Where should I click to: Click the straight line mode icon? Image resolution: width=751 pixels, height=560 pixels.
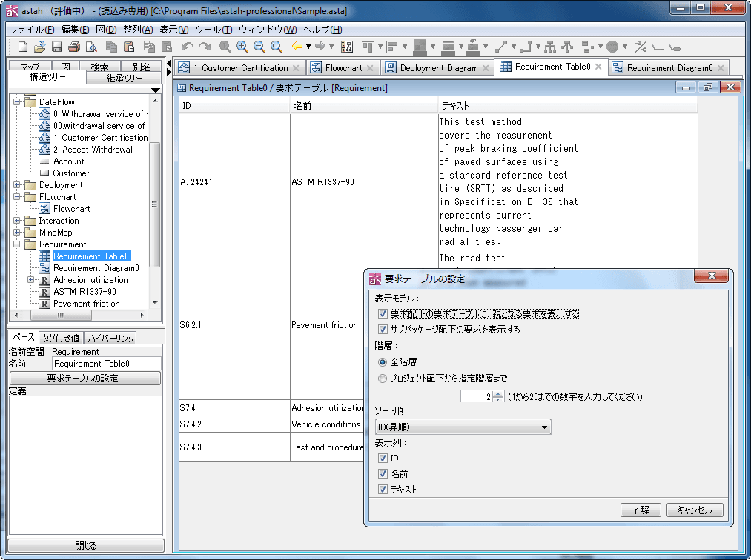tap(501, 47)
